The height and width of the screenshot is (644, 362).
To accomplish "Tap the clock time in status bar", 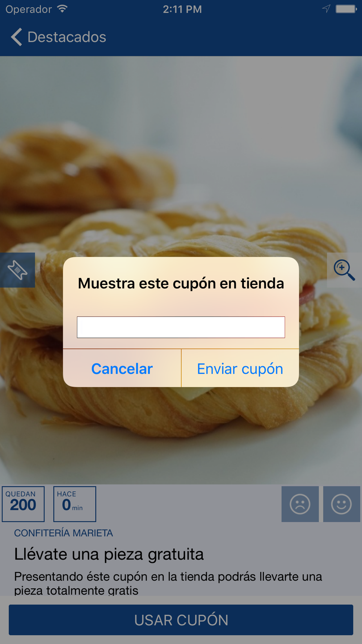I will [x=182, y=9].
